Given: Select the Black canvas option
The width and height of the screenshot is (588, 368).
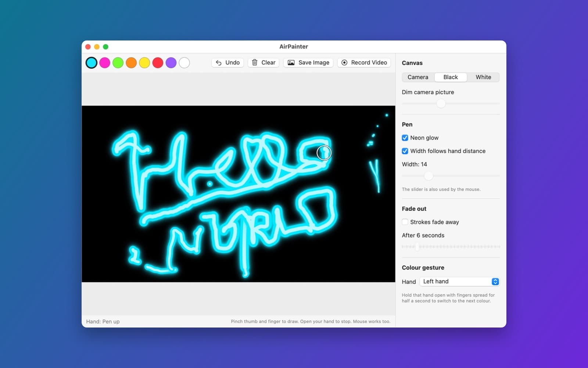Looking at the screenshot, I should (451, 77).
